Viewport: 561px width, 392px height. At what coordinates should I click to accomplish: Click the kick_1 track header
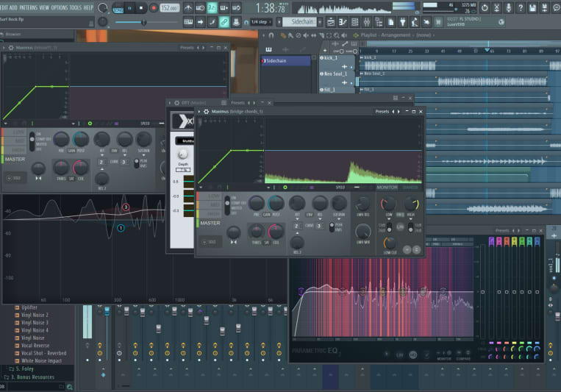coord(336,62)
